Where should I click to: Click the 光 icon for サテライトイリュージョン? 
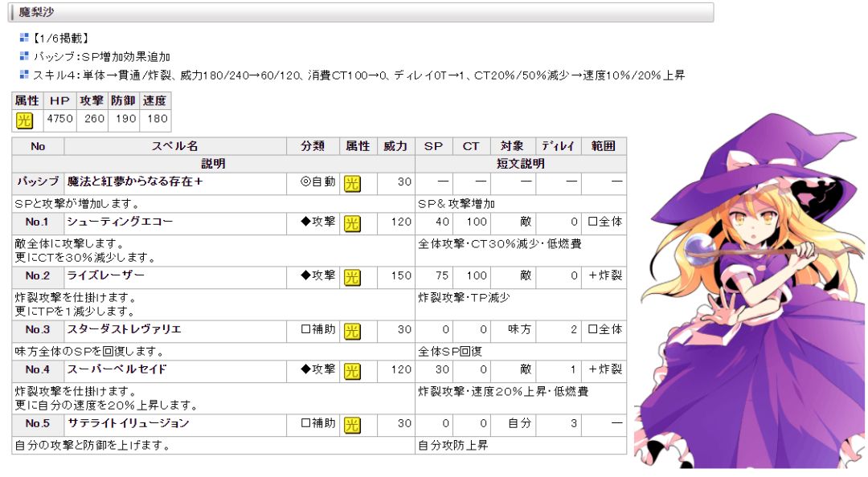pyautogui.click(x=352, y=425)
